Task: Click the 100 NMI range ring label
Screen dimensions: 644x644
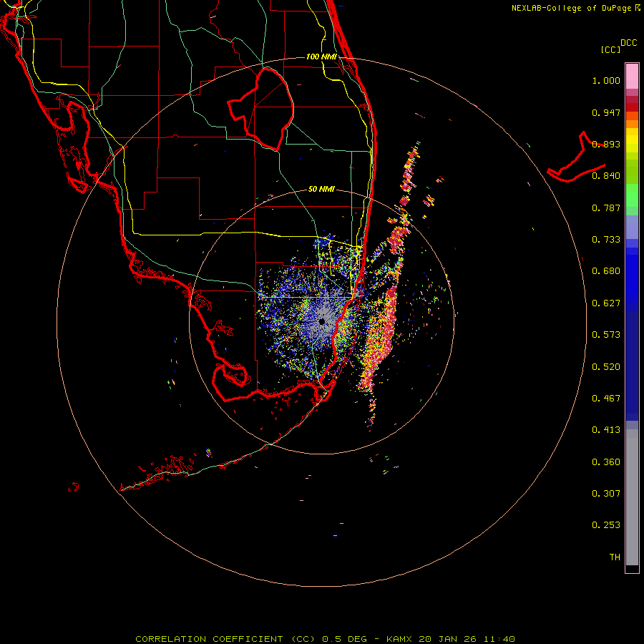Action: tap(321, 57)
